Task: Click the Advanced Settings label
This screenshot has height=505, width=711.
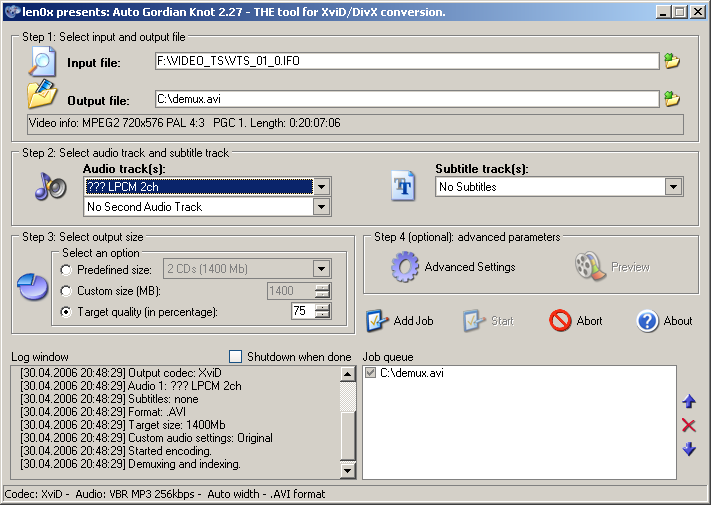Action: [x=470, y=267]
